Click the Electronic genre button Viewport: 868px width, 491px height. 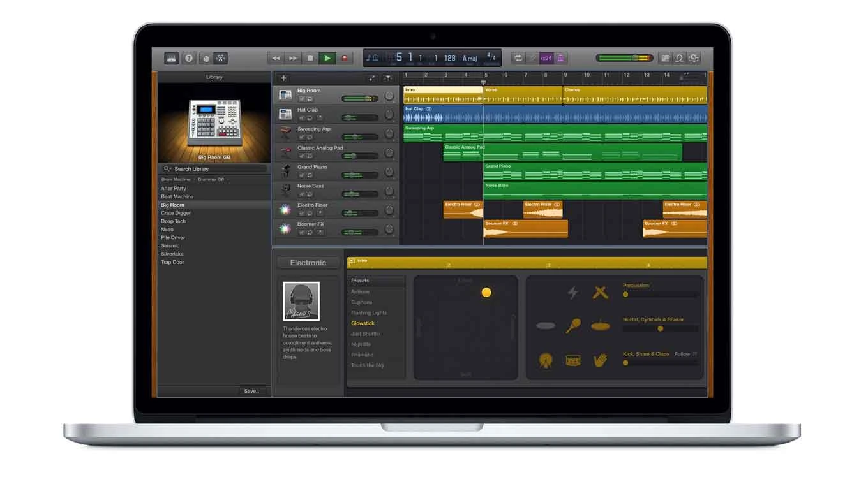[308, 263]
